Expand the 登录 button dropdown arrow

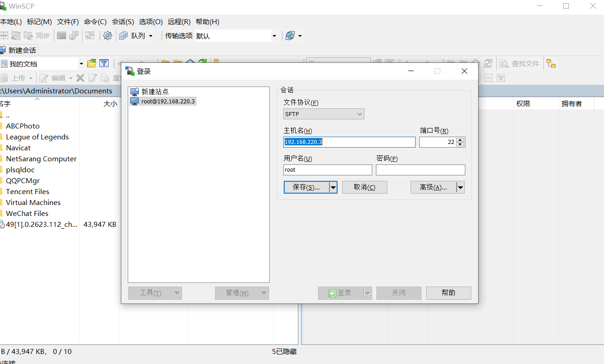point(368,293)
